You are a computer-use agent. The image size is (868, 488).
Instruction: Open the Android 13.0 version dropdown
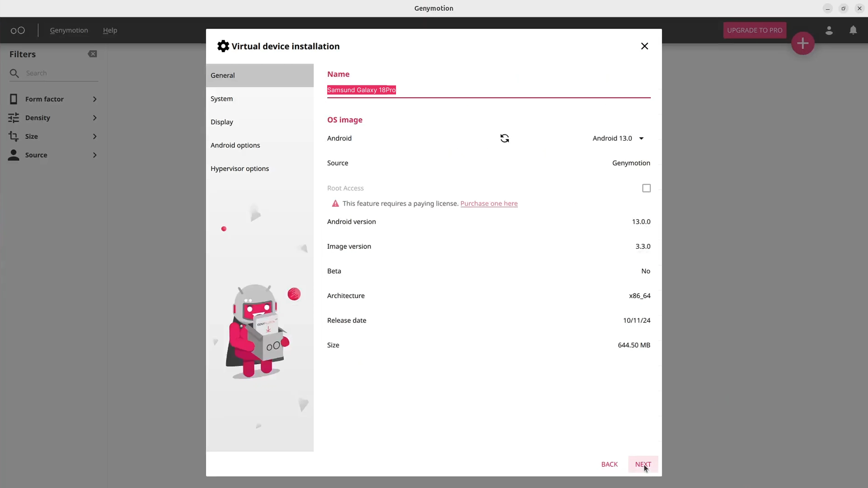pyautogui.click(x=618, y=138)
